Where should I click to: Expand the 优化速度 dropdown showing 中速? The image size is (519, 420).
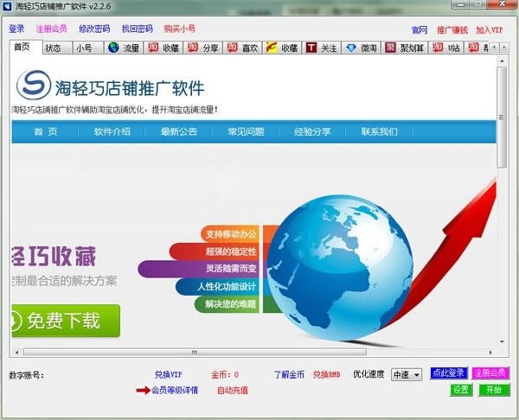pos(407,375)
